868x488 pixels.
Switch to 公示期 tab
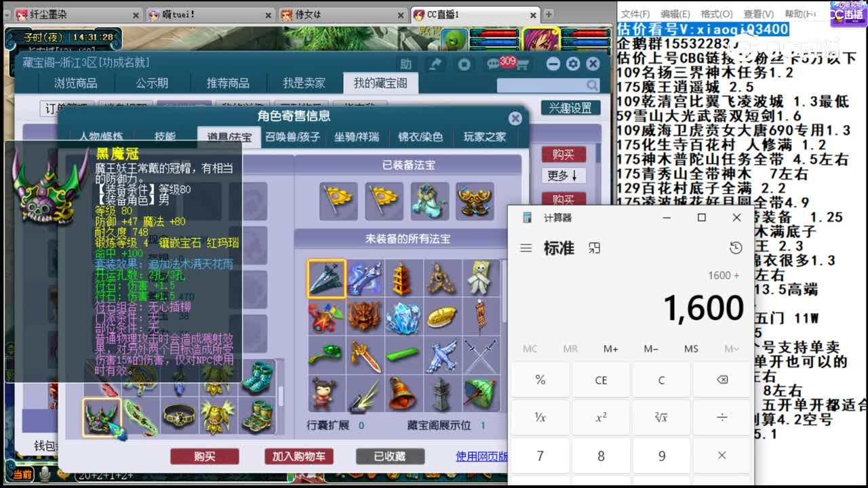click(152, 83)
